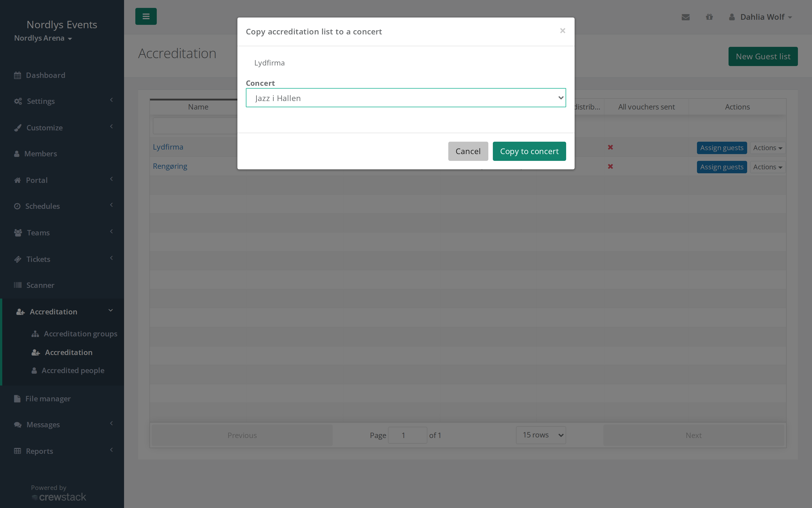
Task: Go to Dashboard in the sidebar
Action: 62,75
